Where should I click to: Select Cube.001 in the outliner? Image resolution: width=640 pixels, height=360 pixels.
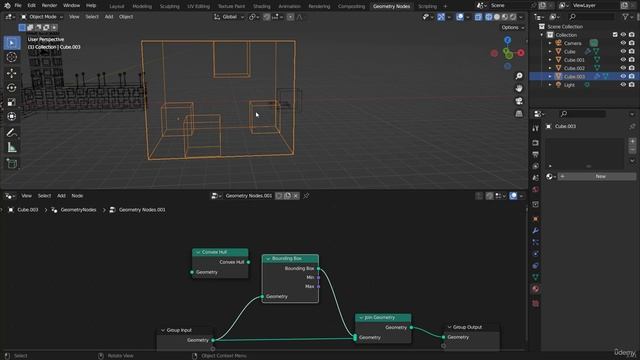(574, 60)
